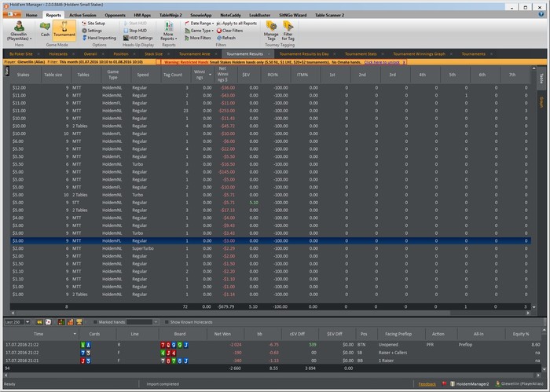Toggle the Show Known Holecards checkbox
550x392 pixels.
(x=167, y=322)
